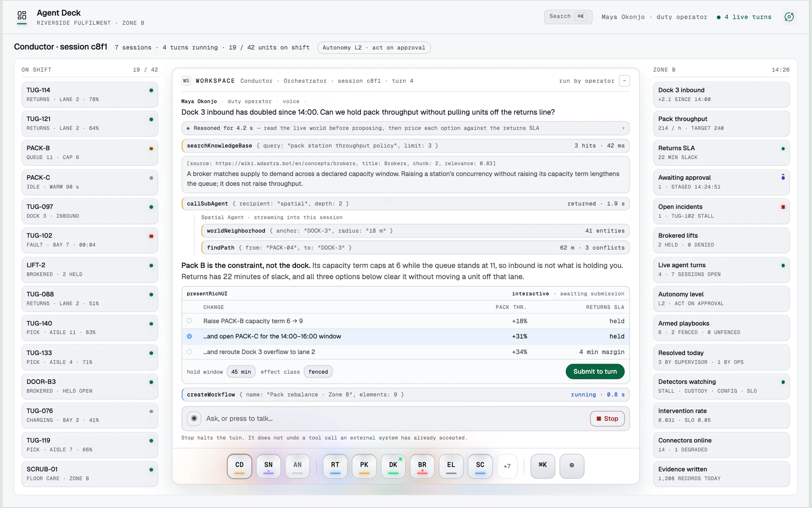Stop the running turn
Image resolution: width=812 pixels, height=508 pixels.
(x=607, y=418)
